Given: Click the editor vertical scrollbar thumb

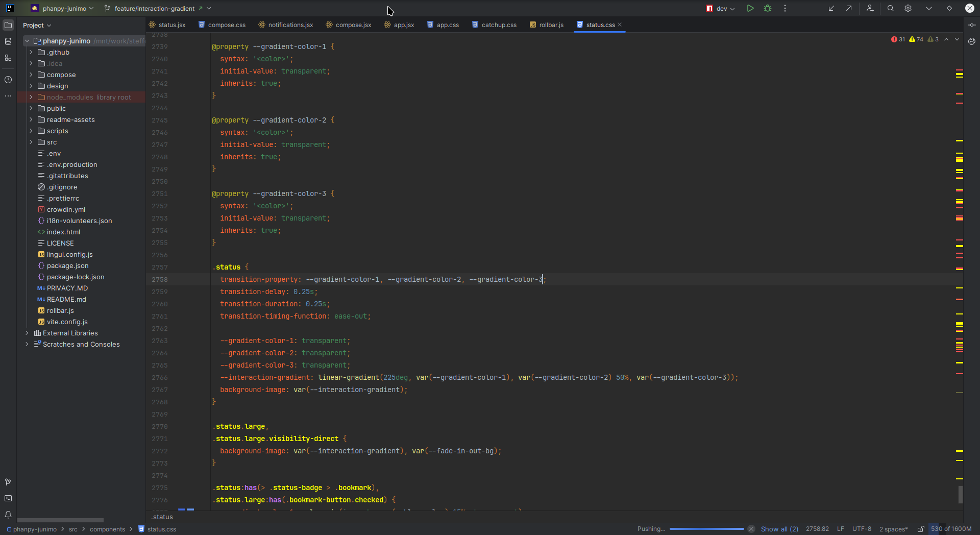Looking at the screenshot, I should (x=961, y=494).
